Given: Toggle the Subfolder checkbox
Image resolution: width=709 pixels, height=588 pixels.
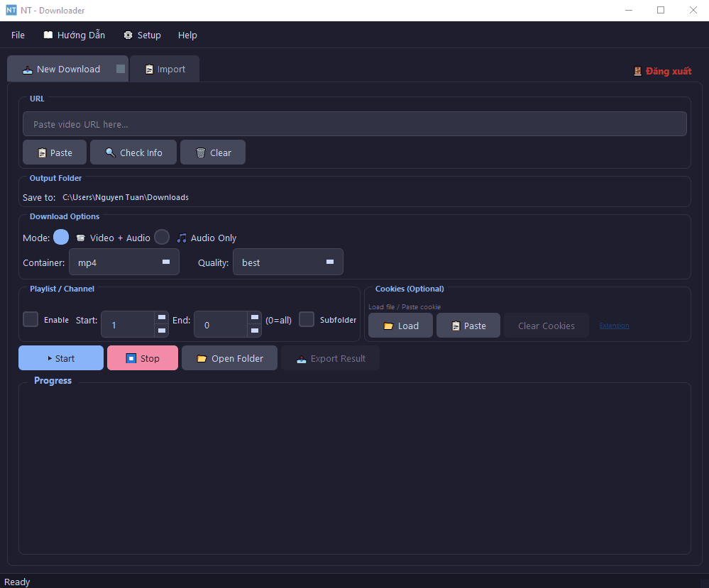Looking at the screenshot, I should tap(306, 319).
